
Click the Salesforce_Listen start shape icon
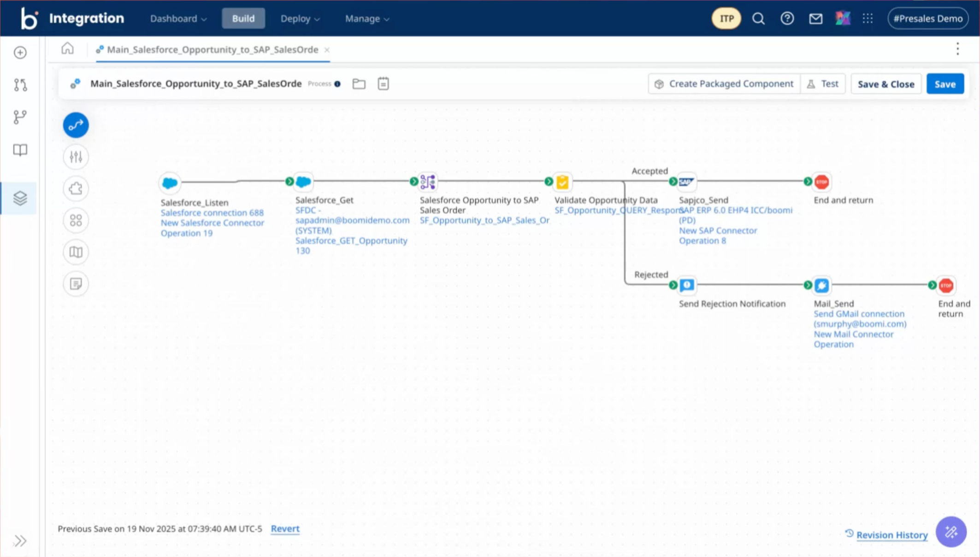(170, 182)
